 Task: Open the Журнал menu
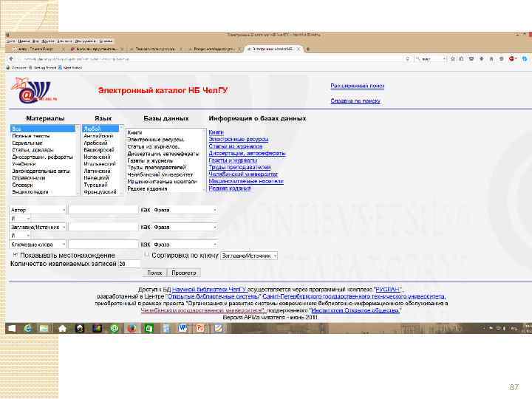[x=47, y=41]
